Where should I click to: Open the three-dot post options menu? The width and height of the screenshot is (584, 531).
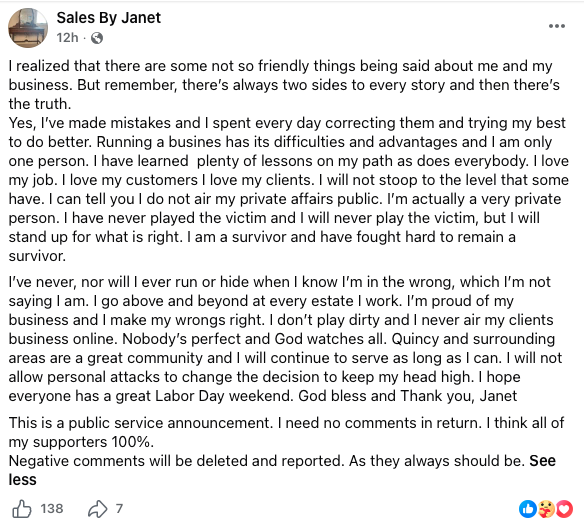(557, 26)
